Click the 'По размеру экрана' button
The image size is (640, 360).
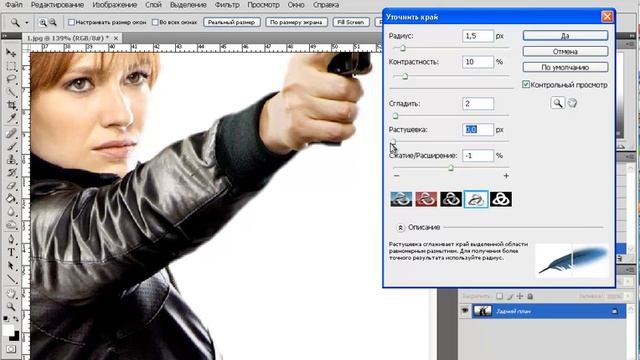tap(296, 22)
